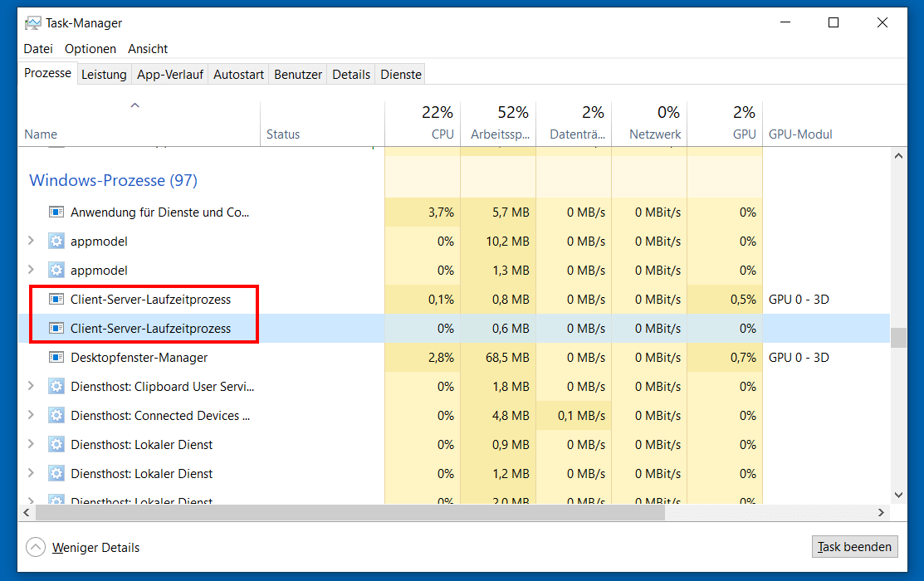Click icon of Desktopfenster-Manager process
The image size is (924, 581).
tap(56, 358)
